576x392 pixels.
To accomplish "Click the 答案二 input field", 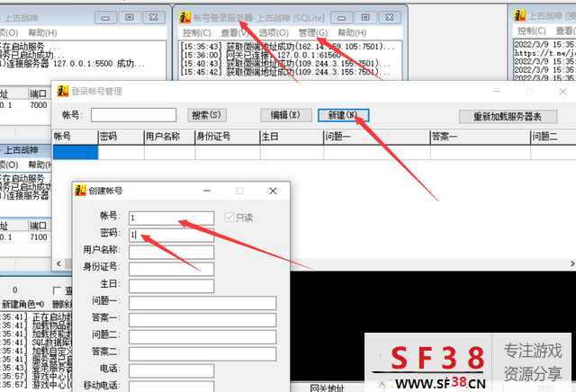I will (x=202, y=354).
